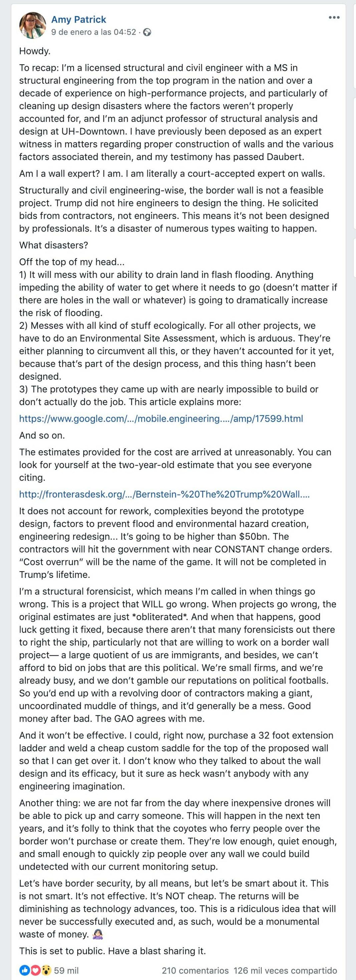Open the fronterasdesk.org Bernstein Trump Wall link
The width and height of the screenshot is (356, 980).
click(164, 494)
